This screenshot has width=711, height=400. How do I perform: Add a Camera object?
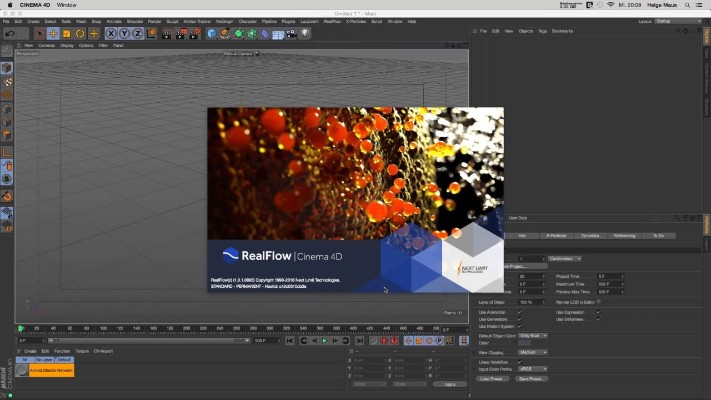[x=292, y=34]
